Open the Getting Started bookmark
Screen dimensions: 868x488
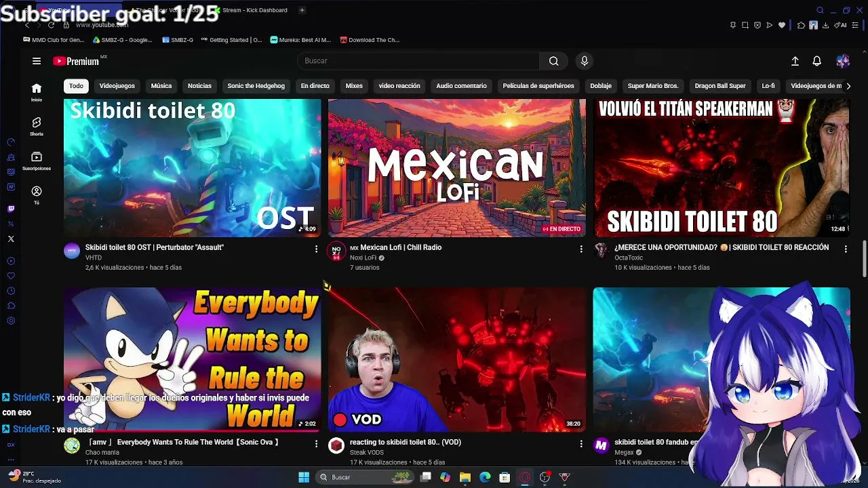(231, 40)
